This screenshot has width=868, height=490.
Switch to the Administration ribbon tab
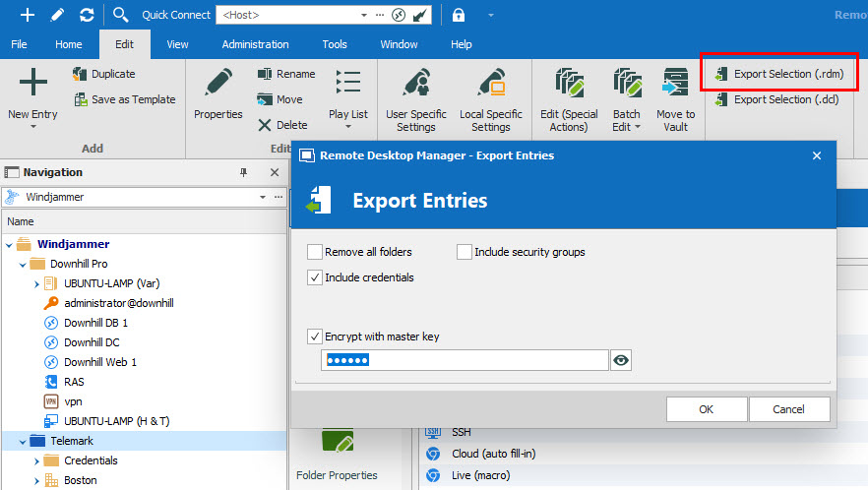[x=255, y=44]
